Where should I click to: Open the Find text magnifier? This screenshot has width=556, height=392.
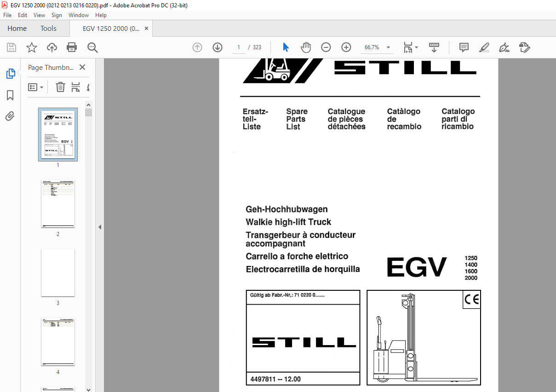point(92,47)
